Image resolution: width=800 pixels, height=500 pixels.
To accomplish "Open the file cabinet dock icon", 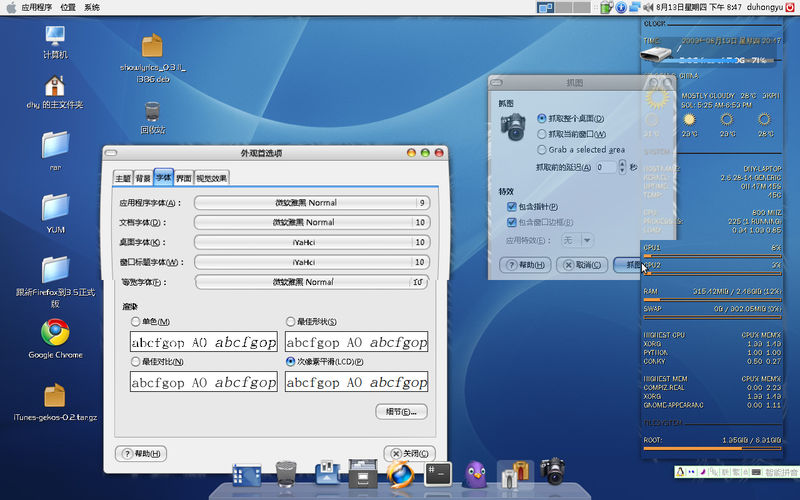I will tap(362, 473).
